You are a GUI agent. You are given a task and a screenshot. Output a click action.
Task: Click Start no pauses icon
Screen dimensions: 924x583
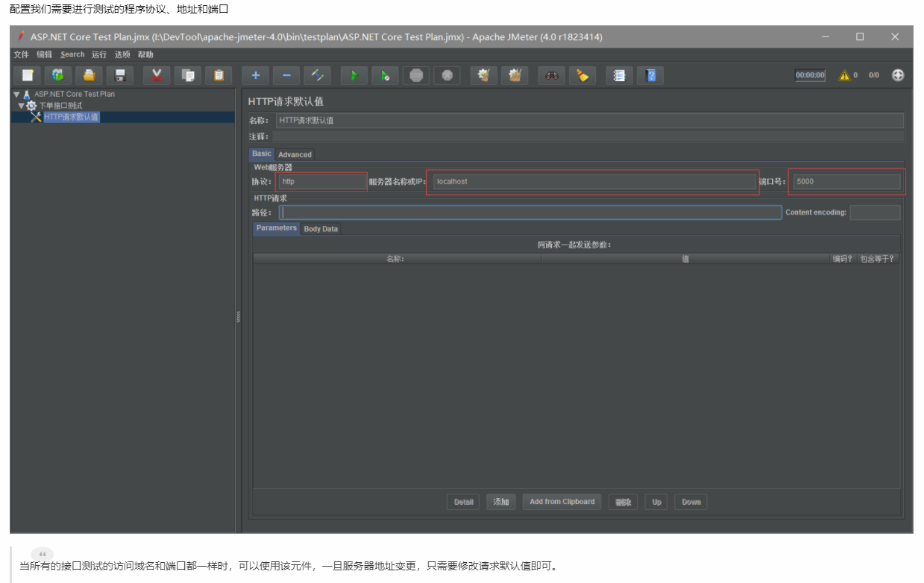(385, 75)
